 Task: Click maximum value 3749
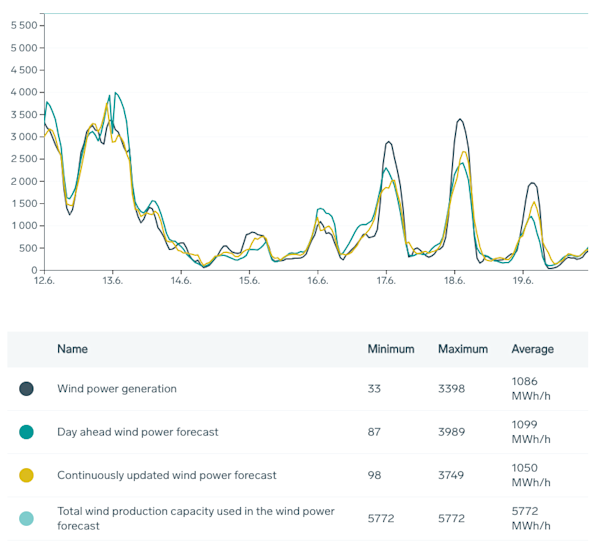coord(451,475)
